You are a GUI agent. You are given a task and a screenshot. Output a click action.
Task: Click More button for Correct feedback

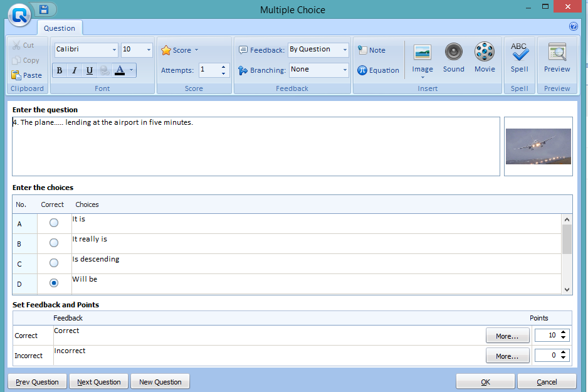(507, 336)
